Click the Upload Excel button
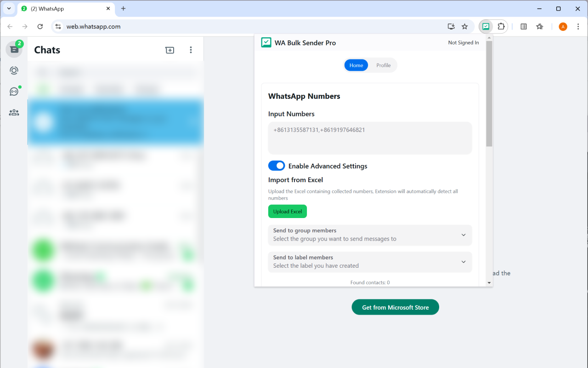The width and height of the screenshot is (588, 368). pyautogui.click(x=288, y=212)
